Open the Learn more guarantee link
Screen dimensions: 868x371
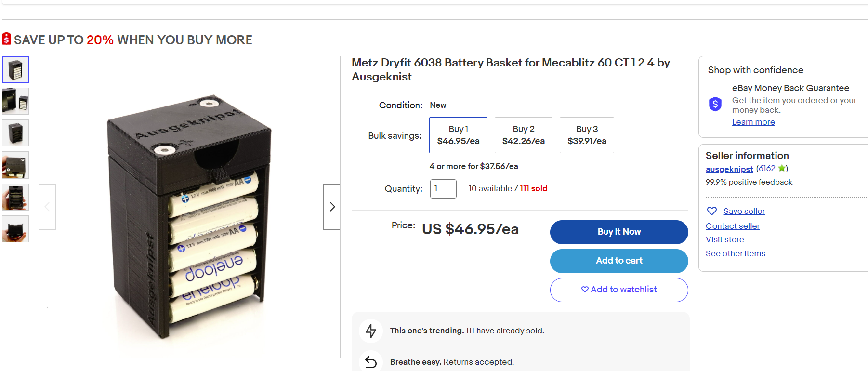(x=753, y=122)
